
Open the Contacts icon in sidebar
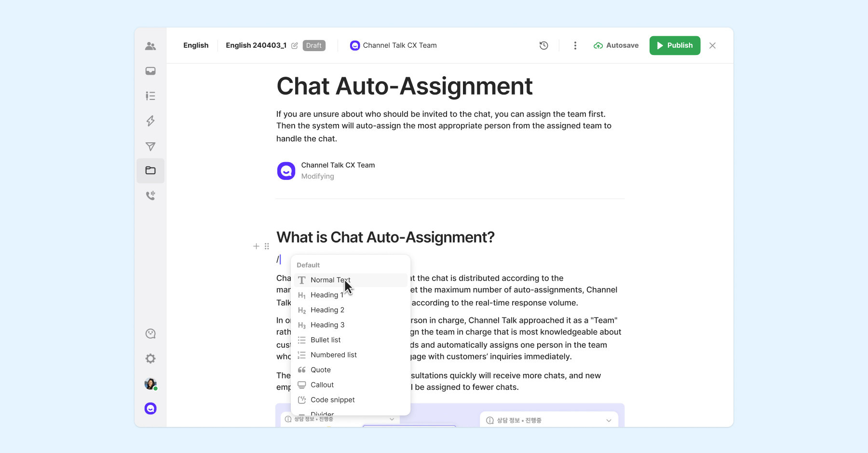click(150, 46)
